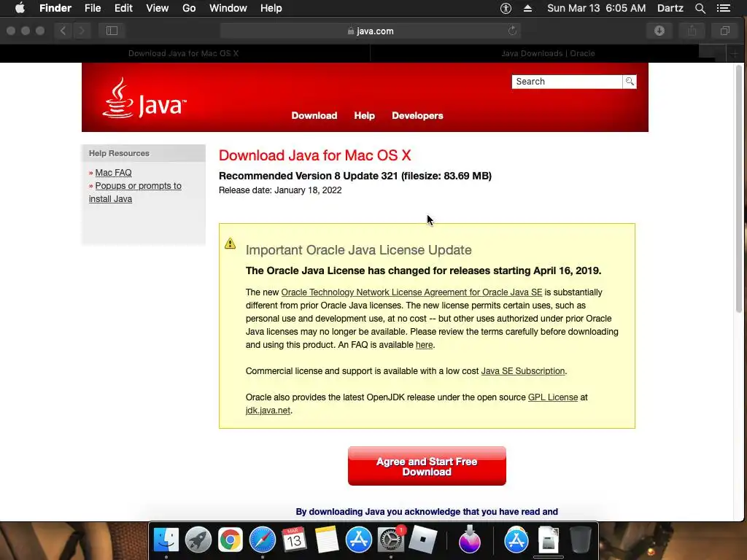Open the Applications stack beside Trash
The image size is (747, 560).
tap(516, 540)
